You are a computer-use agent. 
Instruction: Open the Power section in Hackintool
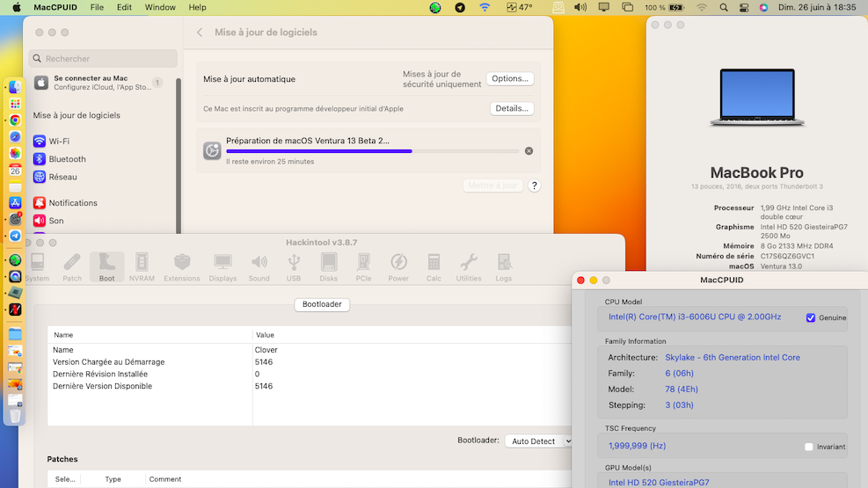click(x=398, y=268)
